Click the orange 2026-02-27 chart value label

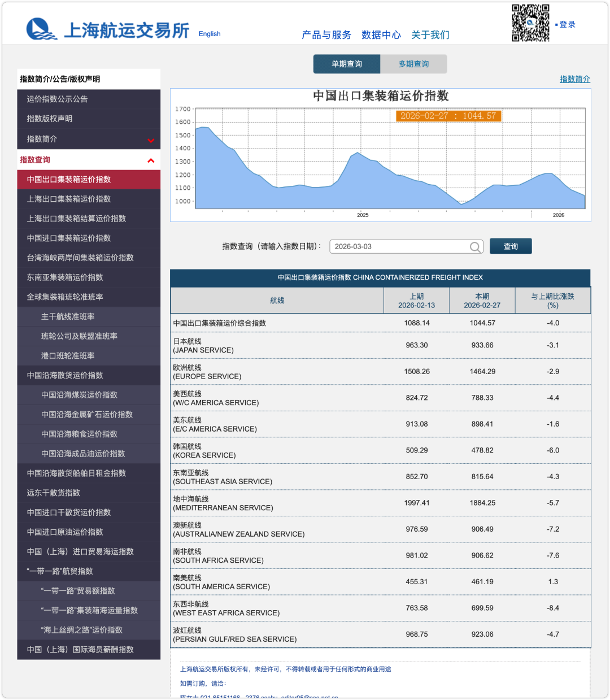[448, 116]
